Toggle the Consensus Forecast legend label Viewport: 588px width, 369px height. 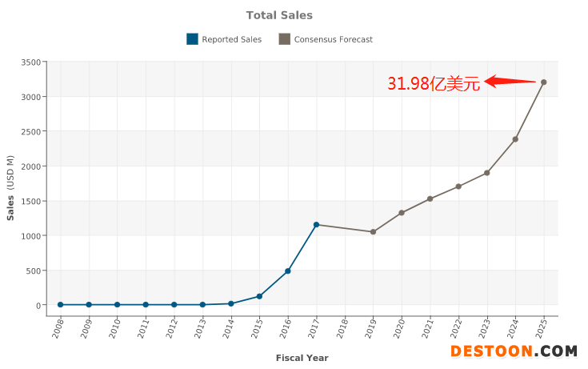pos(333,39)
